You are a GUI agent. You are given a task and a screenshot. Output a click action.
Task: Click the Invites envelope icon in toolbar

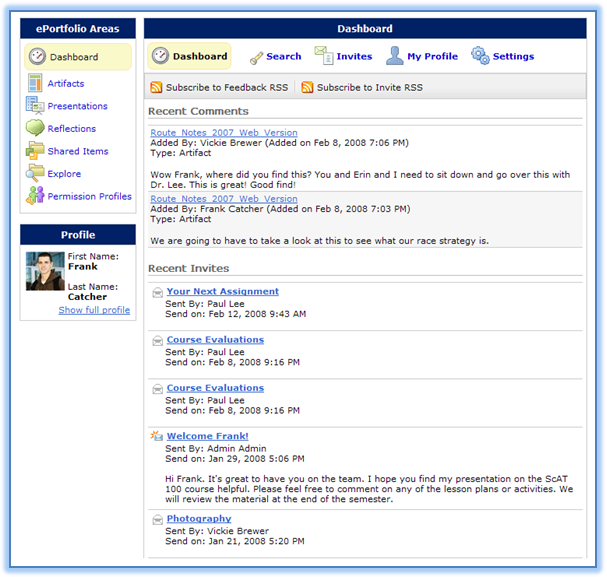[324, 56]
